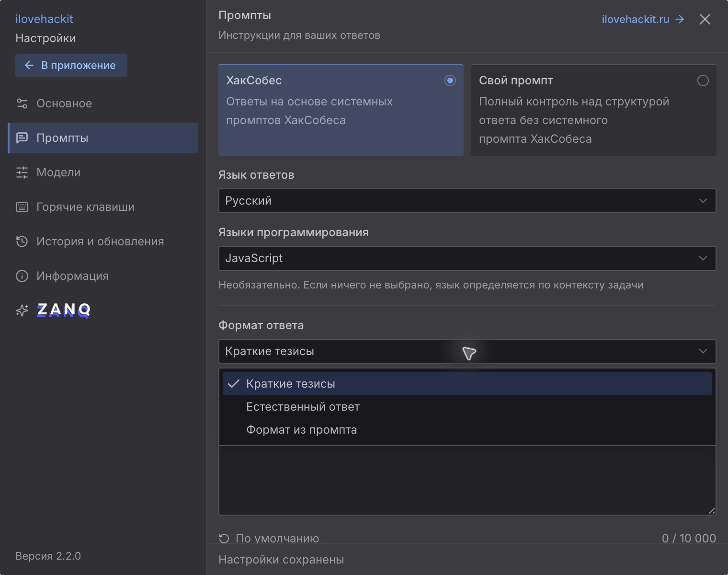Select Краткие тезисы option in list

(x=467, y=384)
